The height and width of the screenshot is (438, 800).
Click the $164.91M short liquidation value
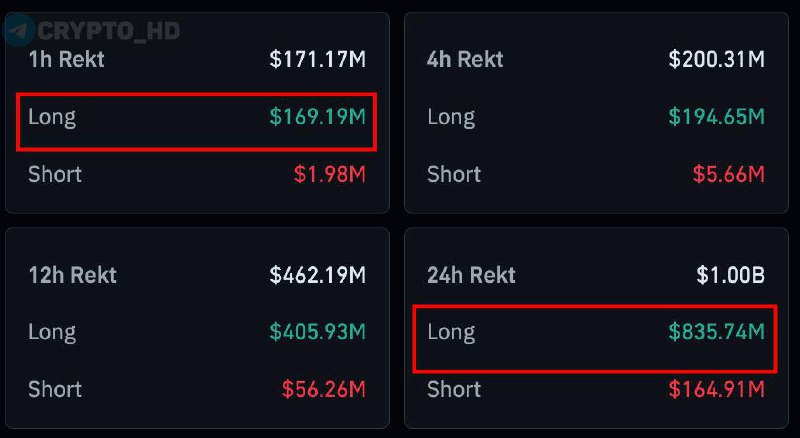pos(716,389)
